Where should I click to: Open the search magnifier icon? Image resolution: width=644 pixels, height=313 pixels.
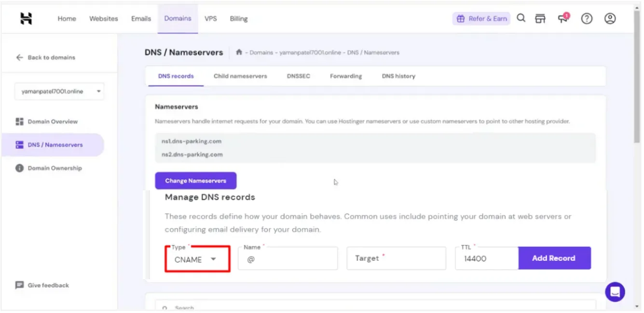click(x=521, y=18)
